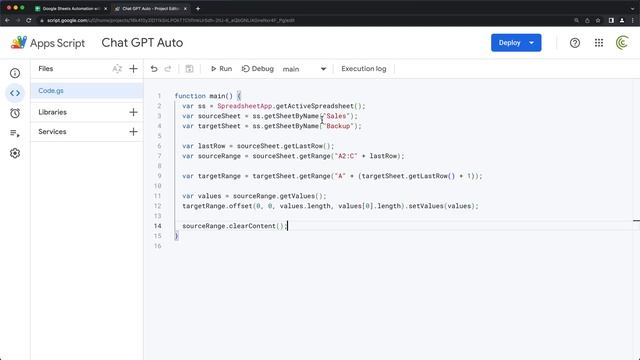The width and height of the screenshot is (640, 360).
Task: Go back in the browser
Action: (7, 20)
